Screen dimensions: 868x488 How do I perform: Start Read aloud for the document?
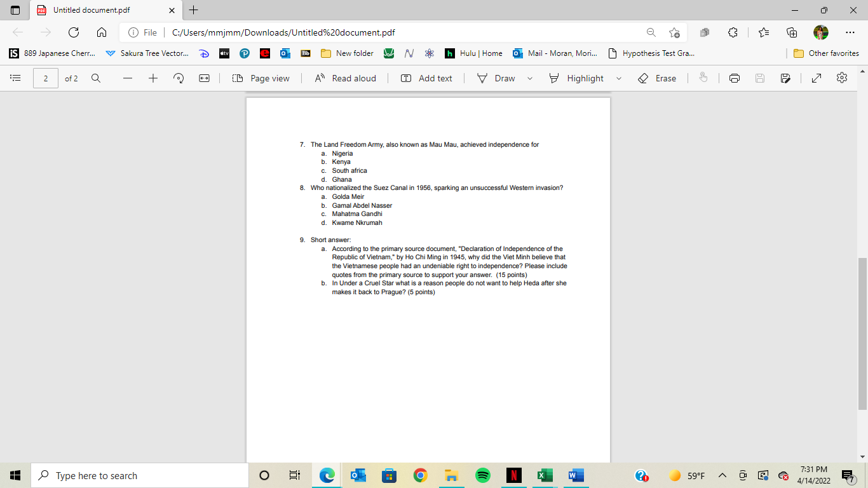(344, 78)
